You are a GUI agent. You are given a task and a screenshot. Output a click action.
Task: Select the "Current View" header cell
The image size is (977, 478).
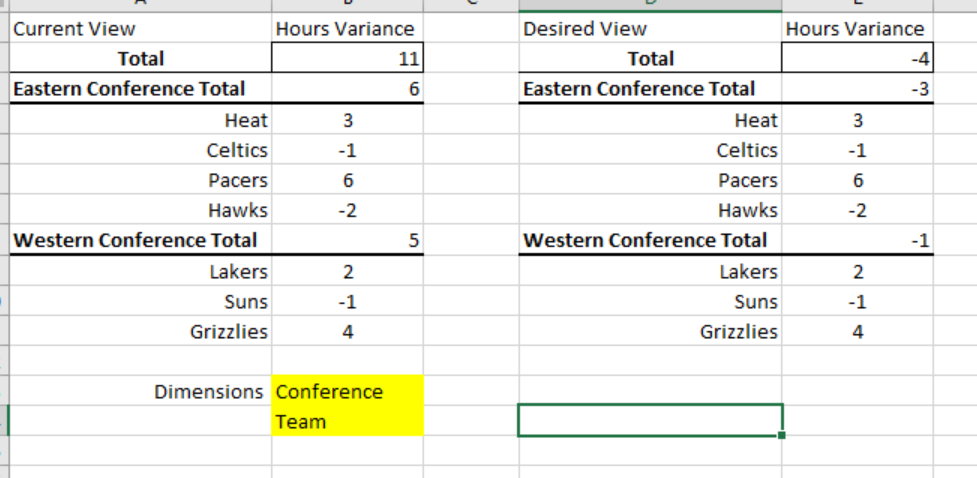click(140, 29)
